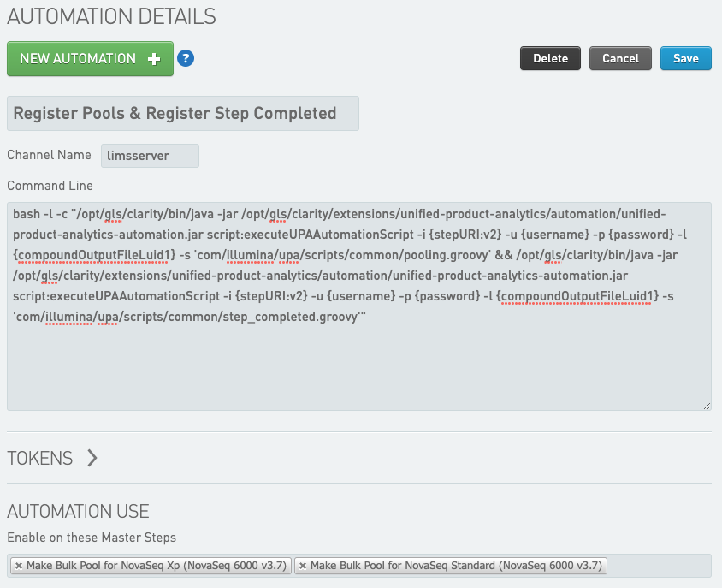Image resolution: width=722 pixels, height=588 pixels.
Task: Edit the automation name field
Action: (x=182, y=113)
